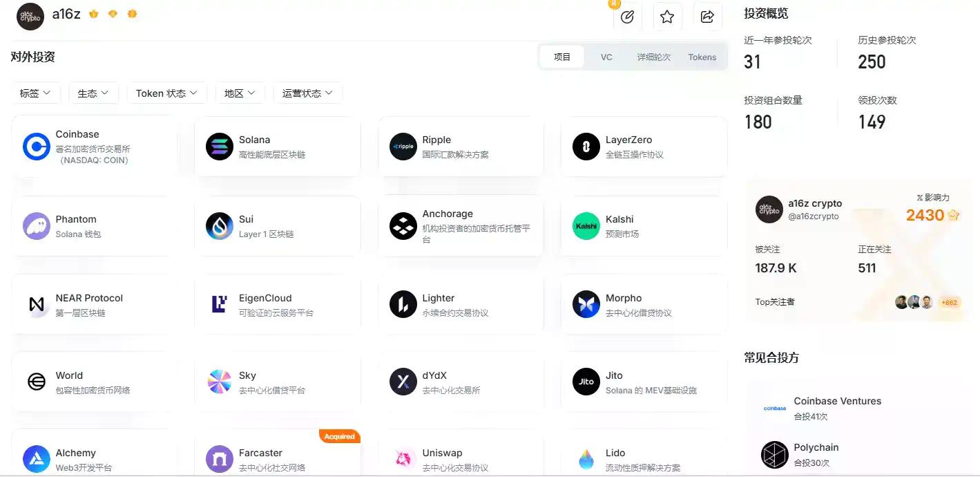
Task: Open the Token 状态 dropdown
Action: click(166, 92)
